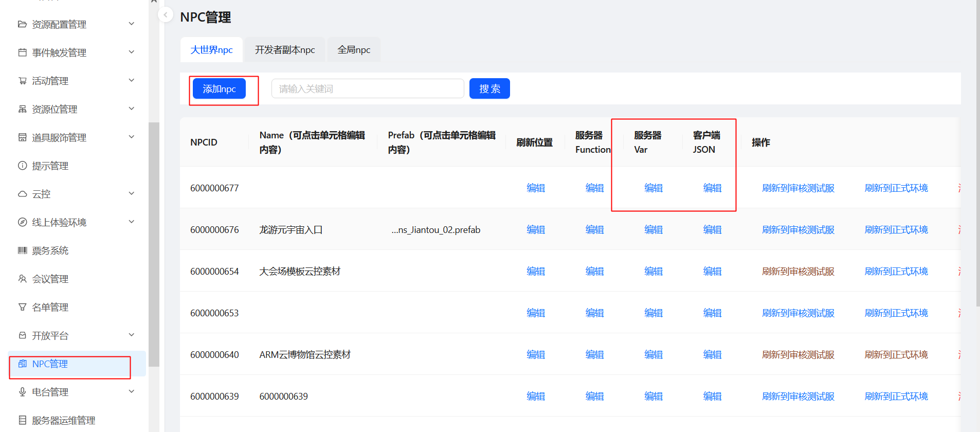
Task: Click 刷新到审核测试服 for NPC 6000000676
Action: (798, 230)
